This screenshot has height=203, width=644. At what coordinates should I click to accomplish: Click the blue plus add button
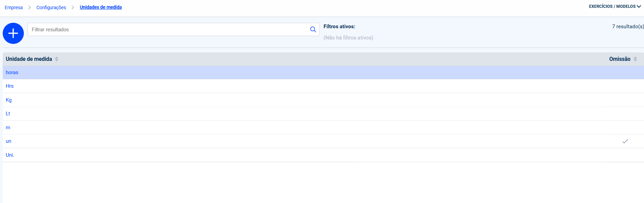[13, 33]
